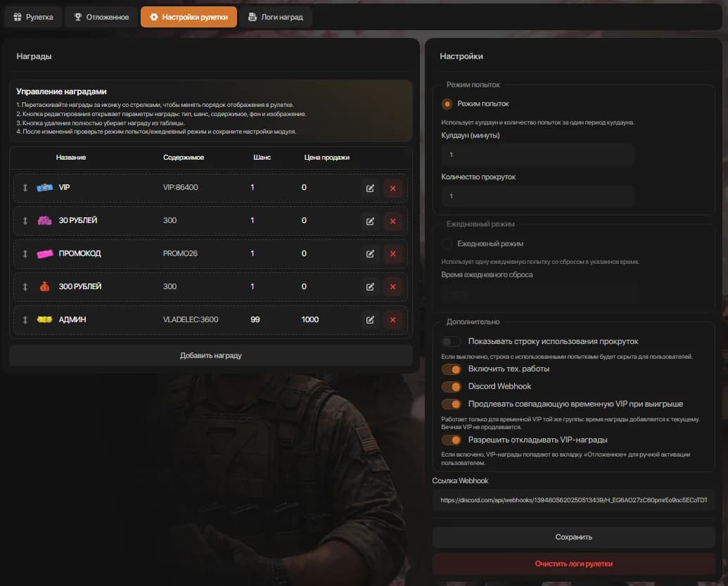Click the VIP ticket reward icon
This screenshot has height=586, width=728.
[x=44, y=188]
